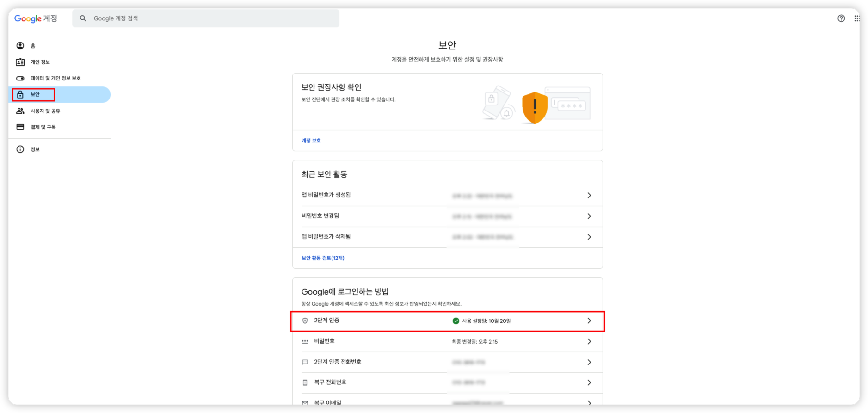Click the 계정 보호 link
868x413 pixels.
tap(311, 141)
